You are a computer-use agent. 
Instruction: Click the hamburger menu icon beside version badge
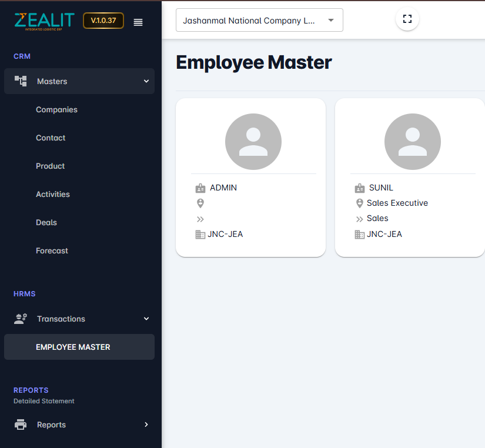tap(138, 22)
